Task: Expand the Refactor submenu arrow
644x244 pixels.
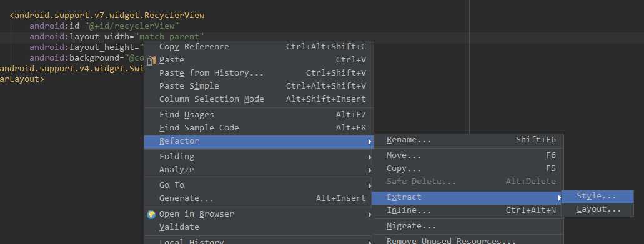Action: [x=370, y=142]
